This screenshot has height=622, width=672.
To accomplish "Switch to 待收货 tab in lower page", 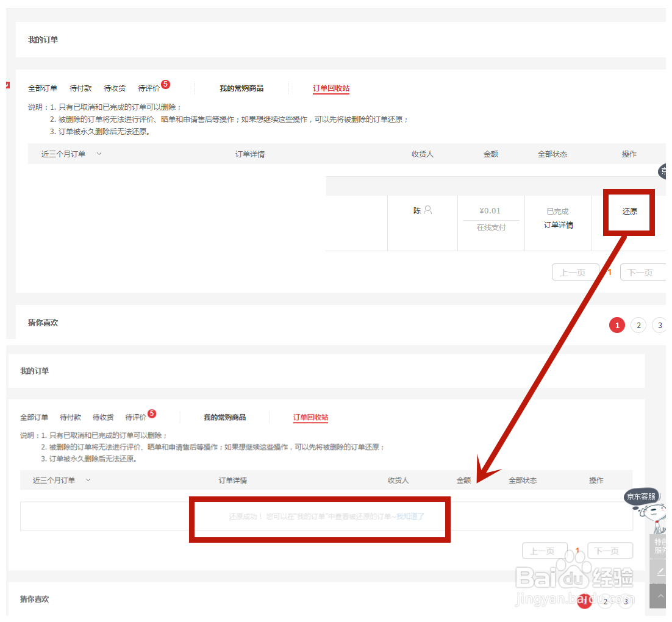I will click(103, 417).
